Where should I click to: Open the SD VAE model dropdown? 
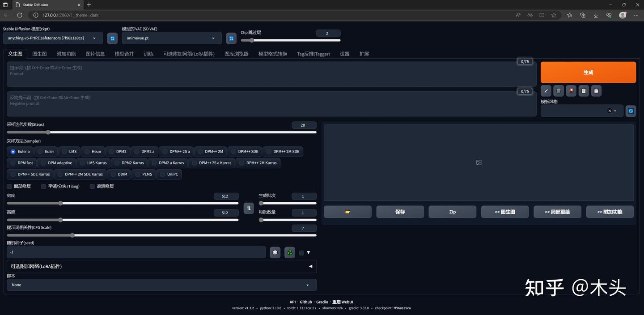172,38
